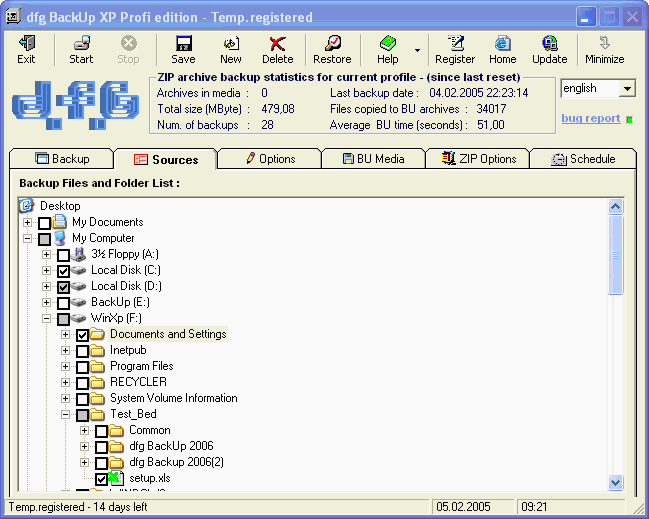
Task: Click the scroll down arrow of folder list
Action: pyautogui.click(x=615, y=482)
